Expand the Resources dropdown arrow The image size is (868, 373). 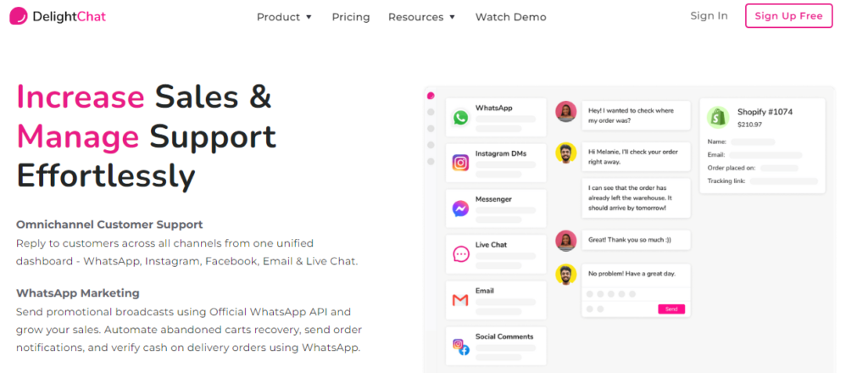coord(452,17)
